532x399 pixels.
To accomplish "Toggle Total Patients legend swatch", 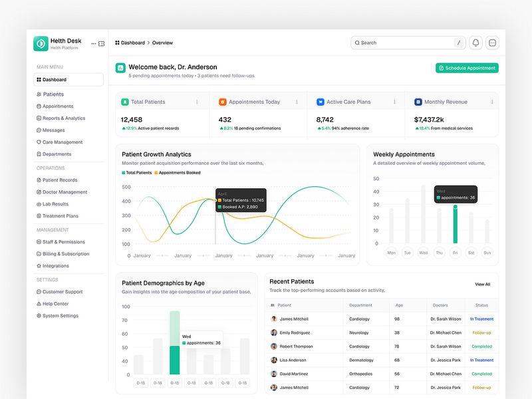I will click(x=124, y=173).
